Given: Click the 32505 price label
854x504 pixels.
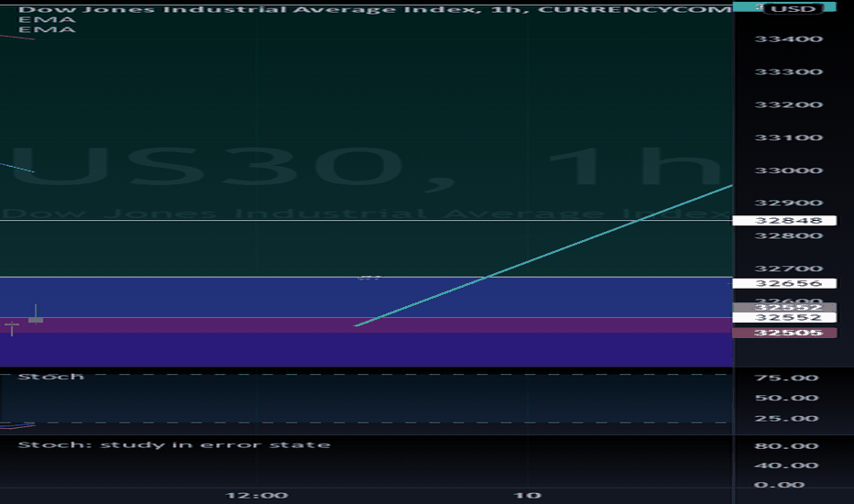Looking at the screenshot, I should coord(784,333).
